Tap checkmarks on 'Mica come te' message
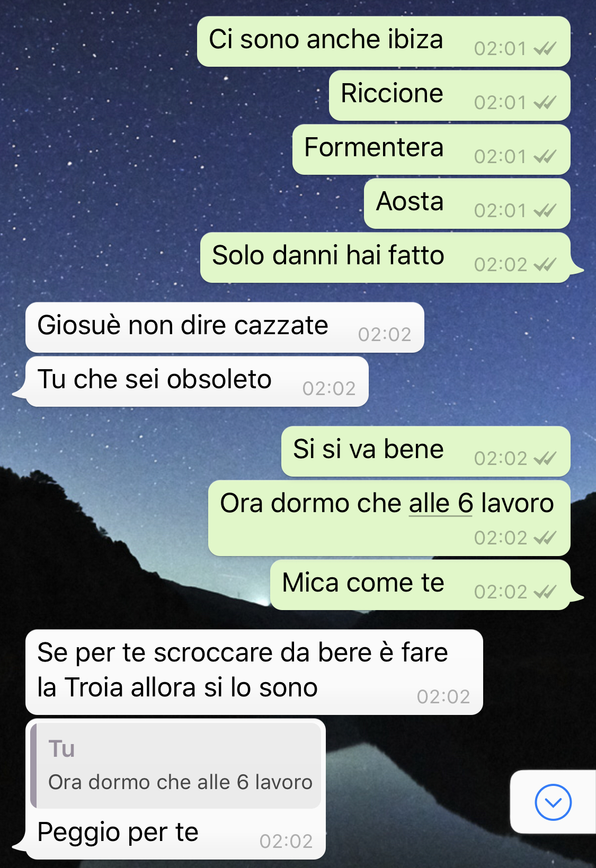Screen dimensions: 596x868 pyautogui.click(x=545, y=592)
